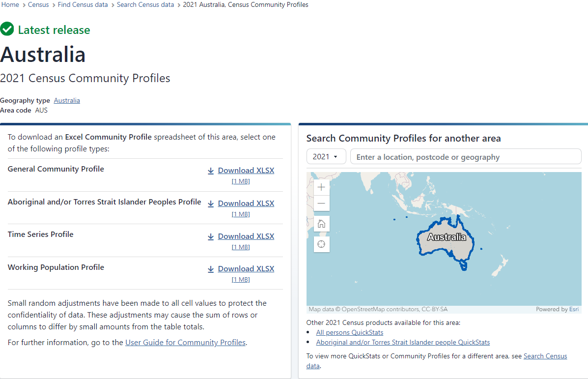The height and width of the screenshot is (379, 588).
Task: Click download arrow icon for Aboriginal Peoples Profile
Action: point(211,204)
